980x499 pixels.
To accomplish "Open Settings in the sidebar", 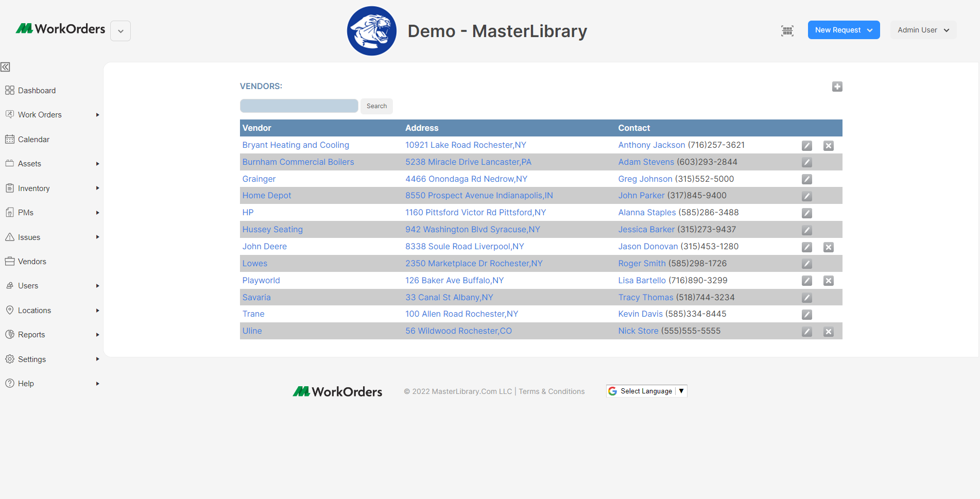I will [x=32, y=359].
